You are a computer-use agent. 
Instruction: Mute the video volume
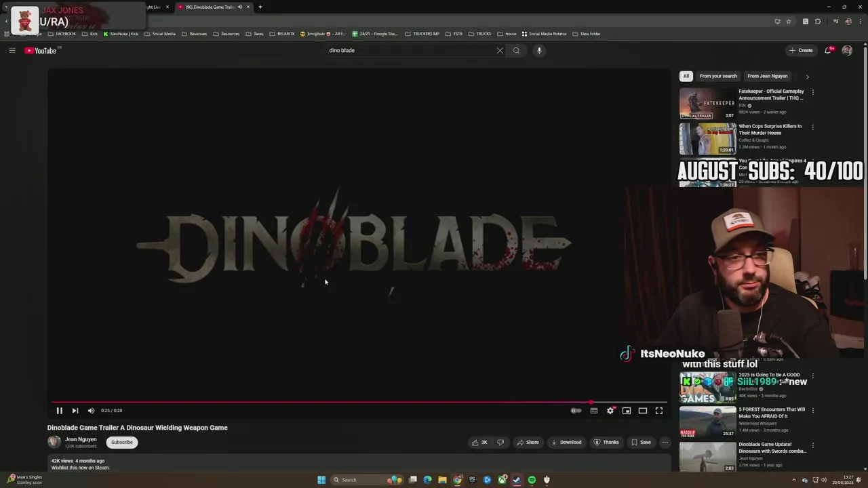click(91, 411)
